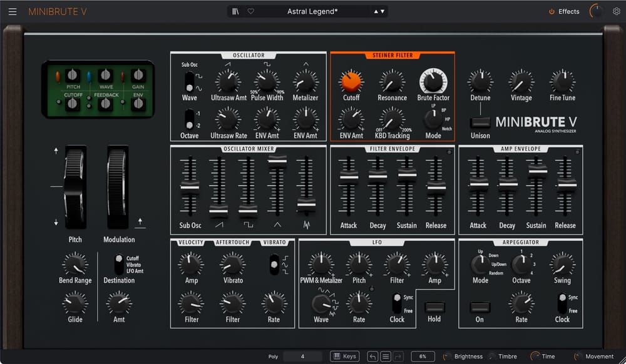Click the Ultrasaw Rate knob
The image size is (626, 364).
[x=228, y=119]
